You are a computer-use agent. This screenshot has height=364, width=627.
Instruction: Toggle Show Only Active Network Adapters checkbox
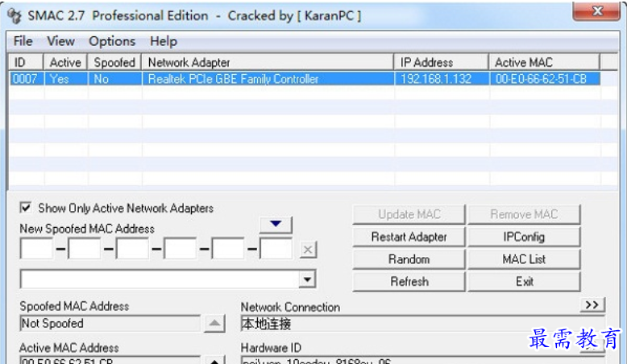point(26,208)
